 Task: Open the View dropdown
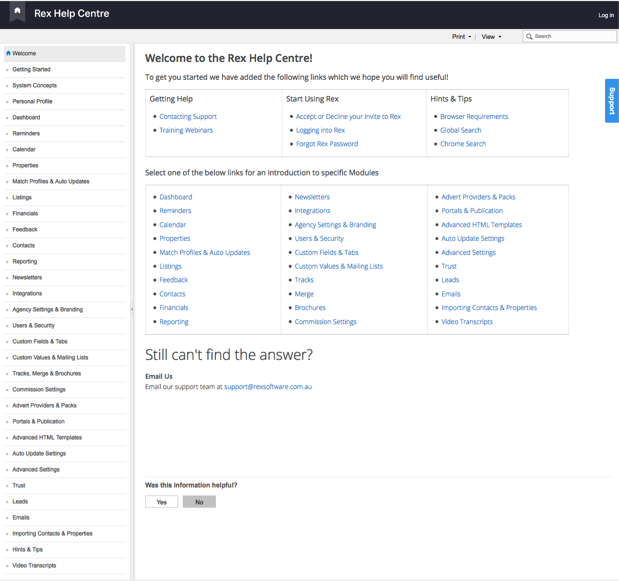coord(491,37)
